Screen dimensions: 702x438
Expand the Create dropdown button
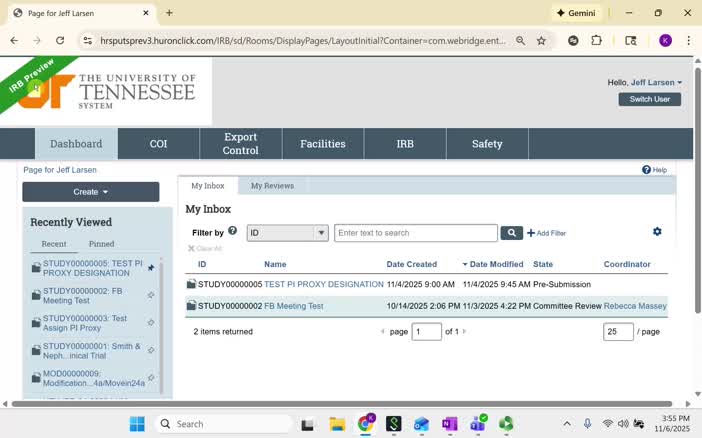91,192
